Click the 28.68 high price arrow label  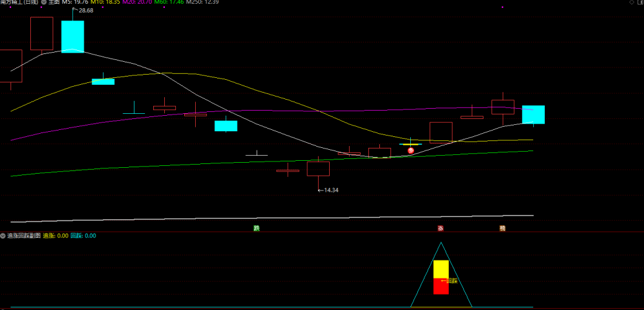(83, 10)
